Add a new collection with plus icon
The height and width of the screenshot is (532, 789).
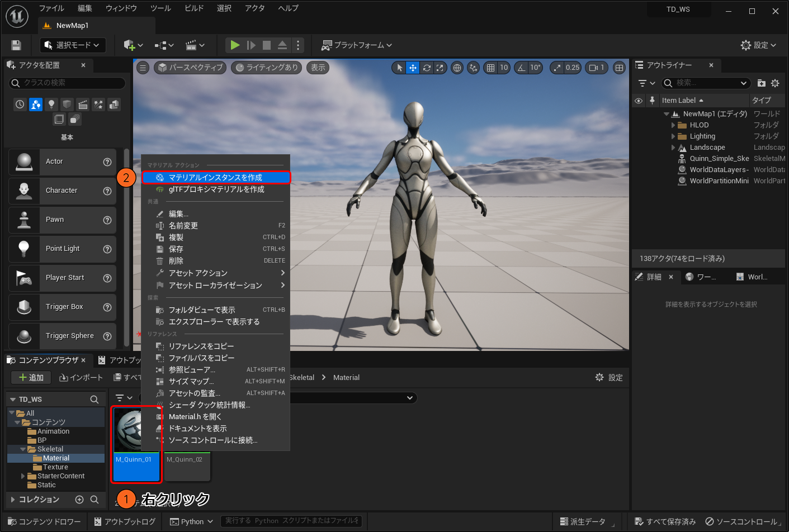tap(79, 500)
